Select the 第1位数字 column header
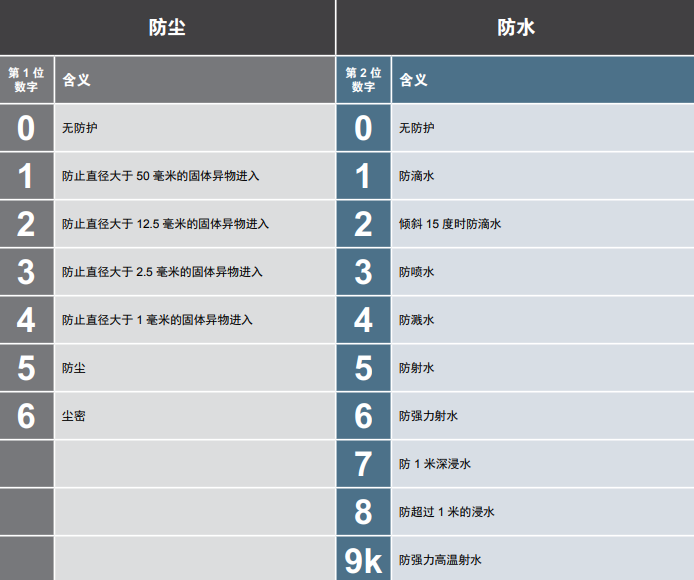Screen dimensions: 694x580 tap(26, 80)
